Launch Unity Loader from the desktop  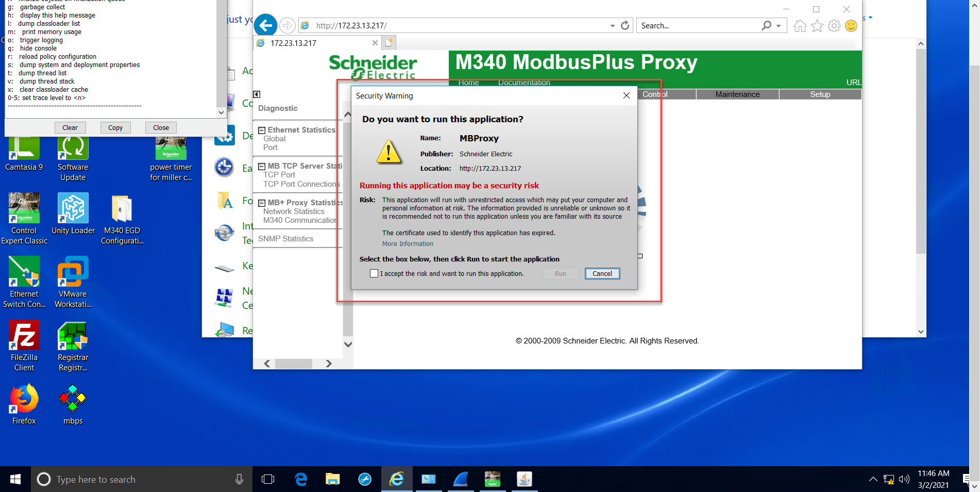coord(73,214)
